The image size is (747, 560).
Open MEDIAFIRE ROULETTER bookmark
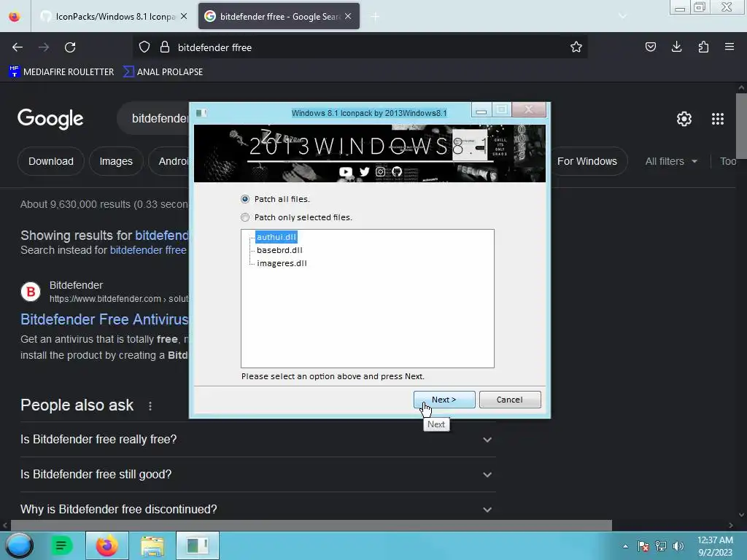(61, 72)
